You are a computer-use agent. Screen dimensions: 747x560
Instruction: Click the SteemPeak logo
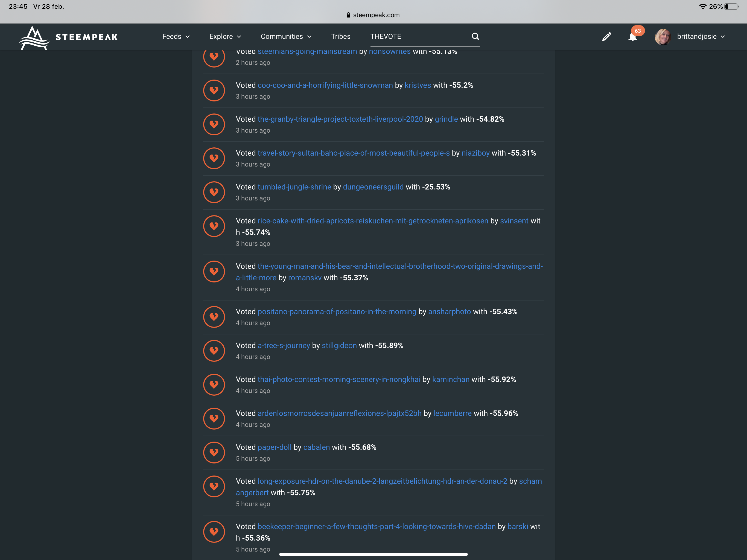tap(68, 37)
